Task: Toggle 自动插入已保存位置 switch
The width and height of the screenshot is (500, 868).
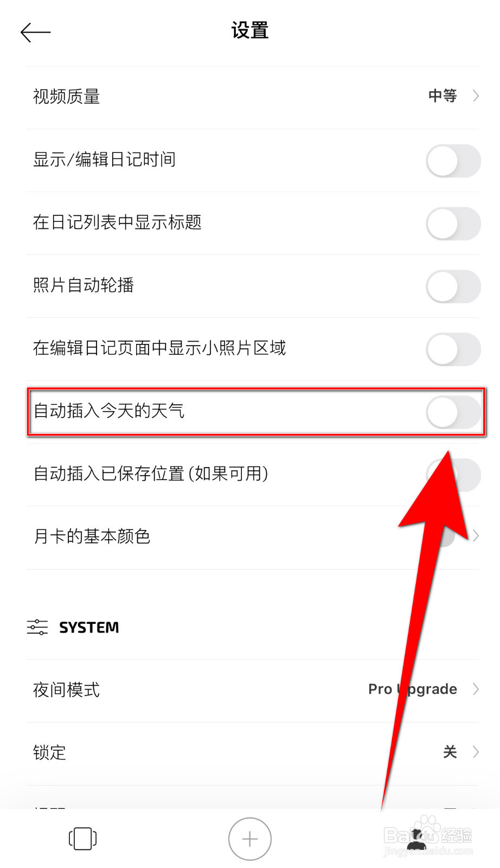Action: (x=453, y=475)
